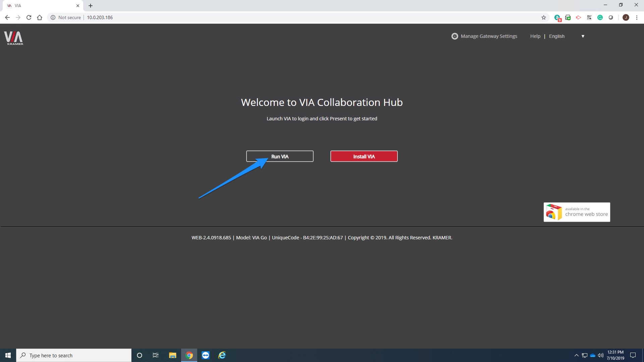The image size is (644, 362).
Task: Show hidden system tray icons
Action: 576,355
